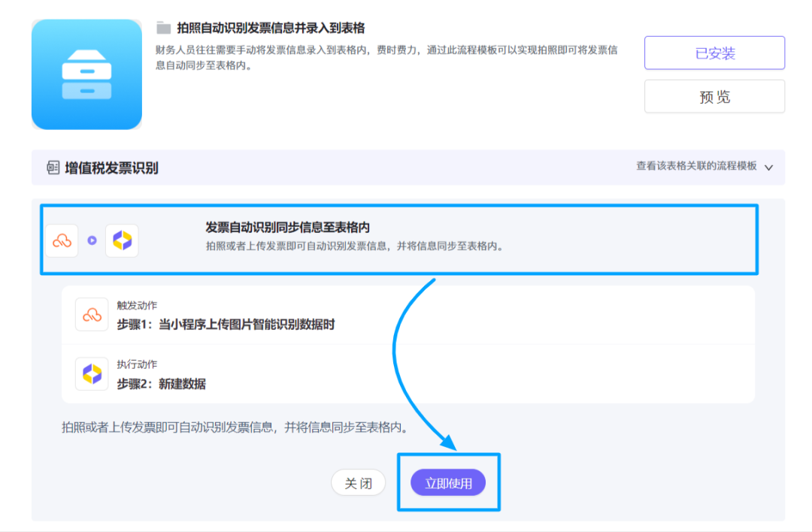Click the hexagon icon of step 2 action
812x532 pixels.
pyautogui.click(x=92, y=373)
